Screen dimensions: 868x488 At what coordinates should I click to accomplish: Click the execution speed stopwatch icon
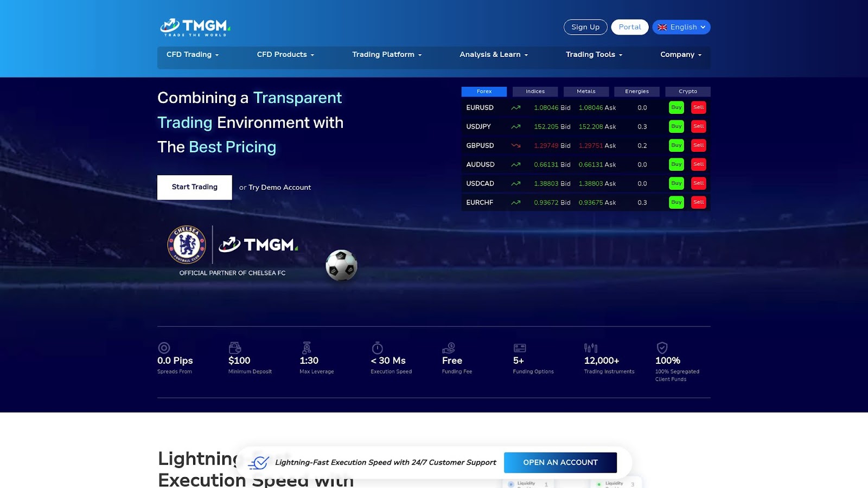coord(378,348)
